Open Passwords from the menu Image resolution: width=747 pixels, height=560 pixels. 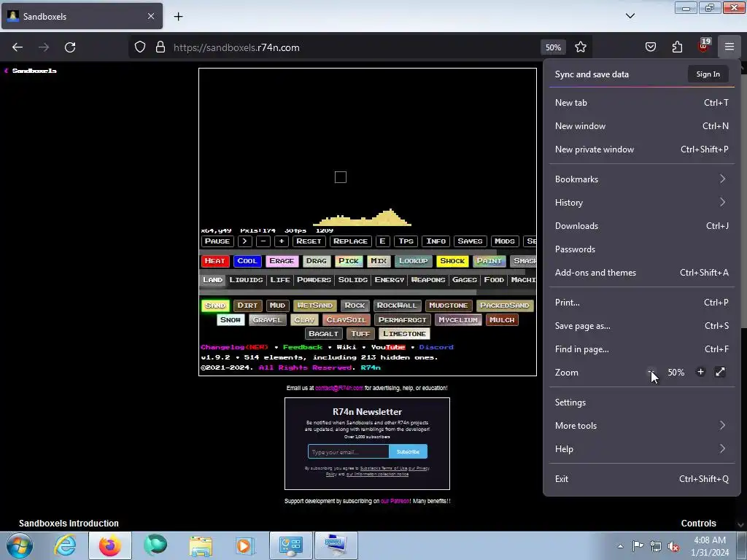click(642, 249)
